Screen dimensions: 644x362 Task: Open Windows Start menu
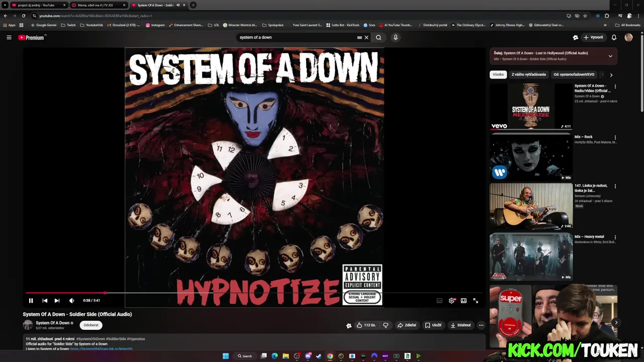point(226,356)
